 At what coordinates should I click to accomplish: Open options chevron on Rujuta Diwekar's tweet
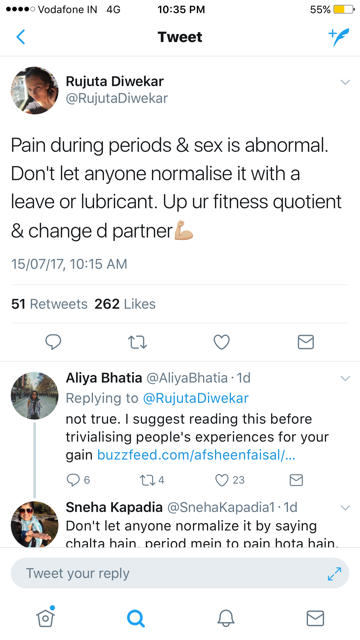[345, 82]
